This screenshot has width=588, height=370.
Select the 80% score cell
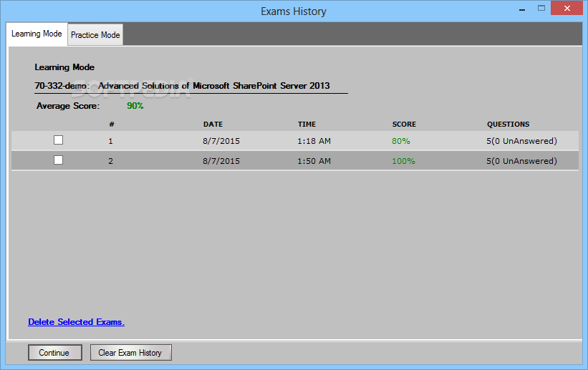401,141
